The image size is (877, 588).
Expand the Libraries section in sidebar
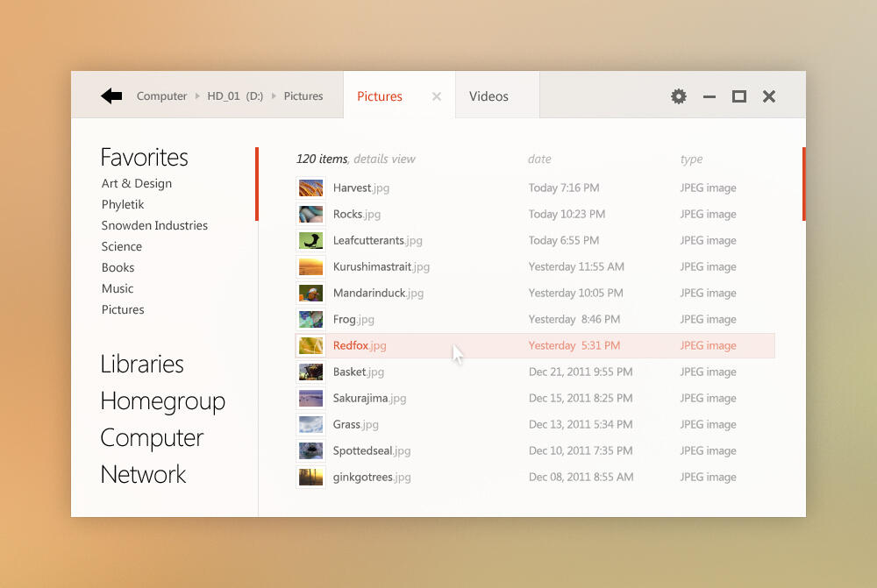tap(142, 364)
